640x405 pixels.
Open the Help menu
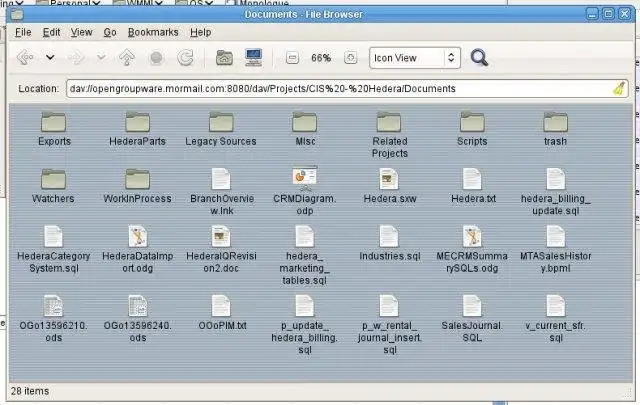tap(200, 32)
